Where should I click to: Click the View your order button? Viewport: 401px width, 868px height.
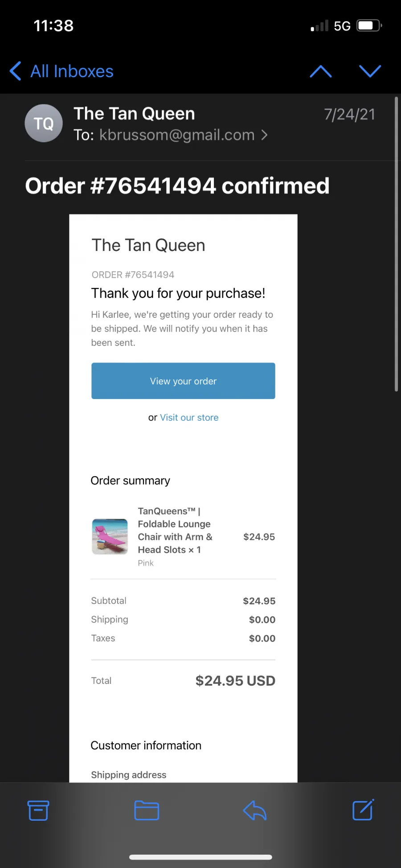[183, 381]
